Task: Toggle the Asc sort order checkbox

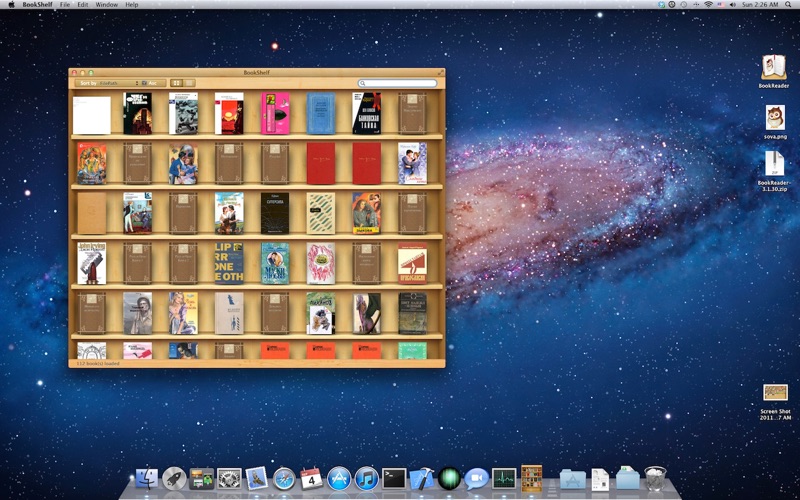Action: 144,83
